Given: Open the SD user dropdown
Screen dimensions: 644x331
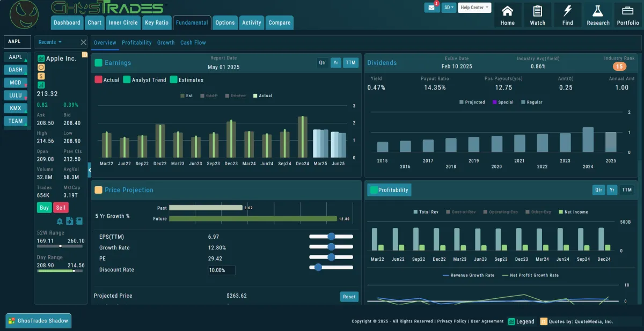Looking at the screenshot, I should [x=449, y=8].
